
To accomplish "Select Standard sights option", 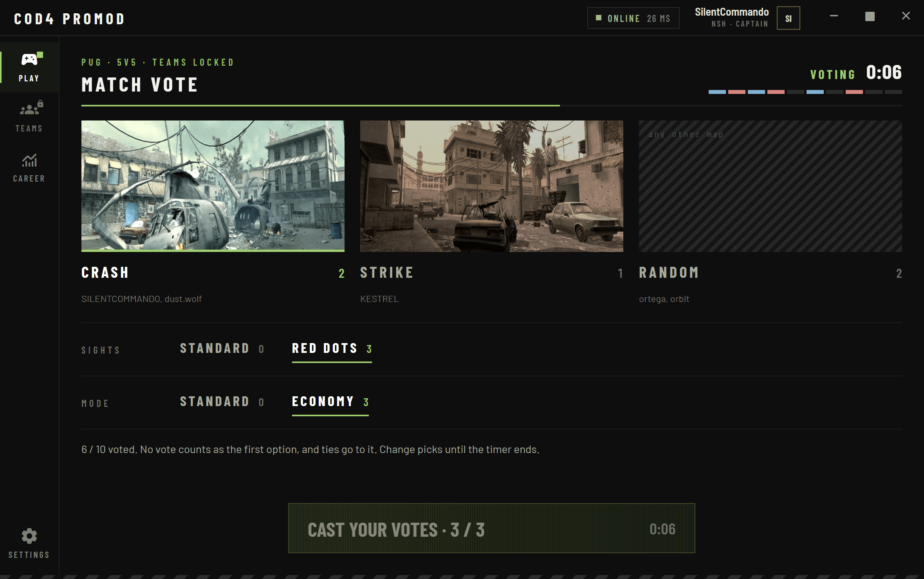I will tap(222, 348).
